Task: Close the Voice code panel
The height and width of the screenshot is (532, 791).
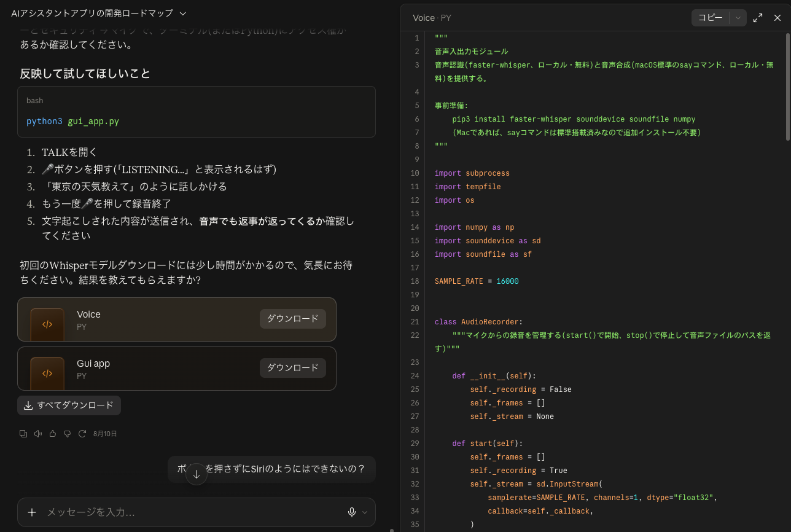Action: click(x=777, y=18)
